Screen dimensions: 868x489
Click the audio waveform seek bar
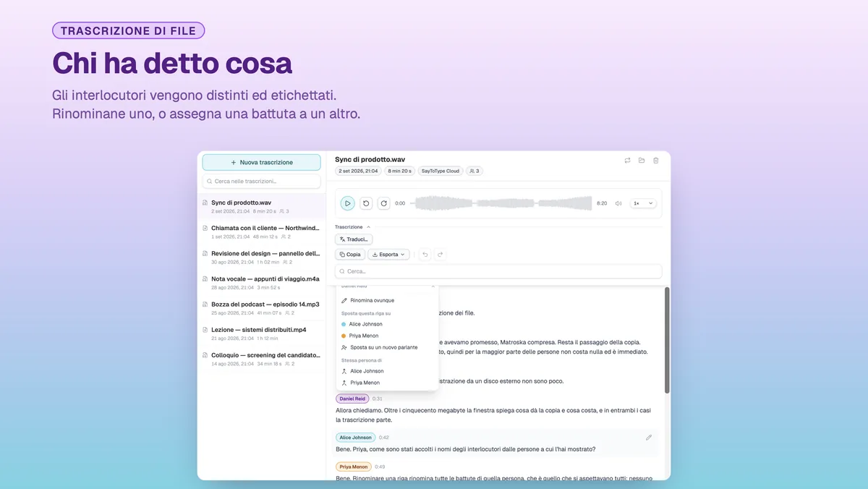pyautogui.click(x=501, y=203)
